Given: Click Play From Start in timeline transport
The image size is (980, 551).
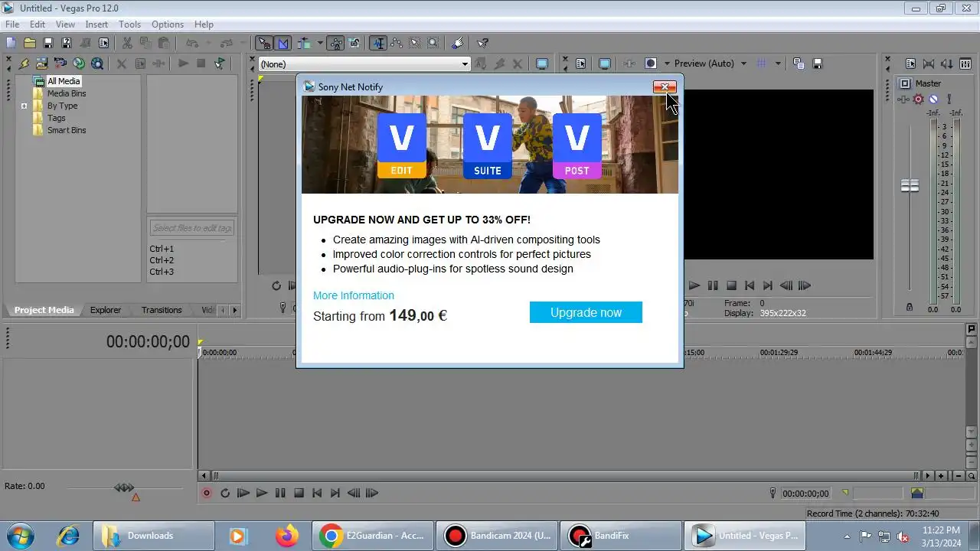Looking at the screenshot, I should pos(243,494).
